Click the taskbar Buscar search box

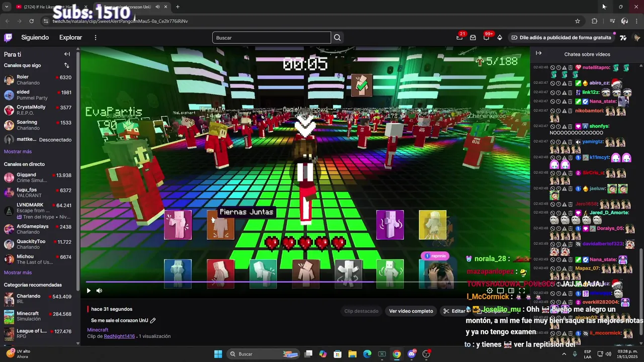pyautogui.click(x=263, y=354)
